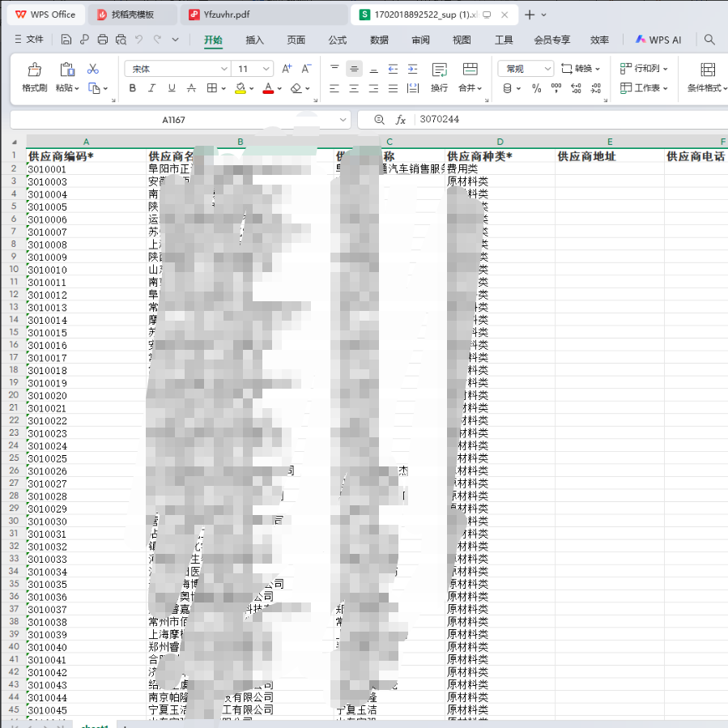The height and width of the screenshot is (728, 728).
Task: Expand the borders dropdown arrow
Action: point(224,88)
